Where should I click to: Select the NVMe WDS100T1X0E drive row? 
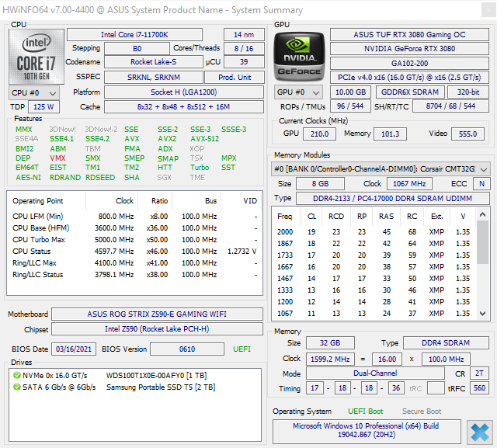tap(134, 376)
